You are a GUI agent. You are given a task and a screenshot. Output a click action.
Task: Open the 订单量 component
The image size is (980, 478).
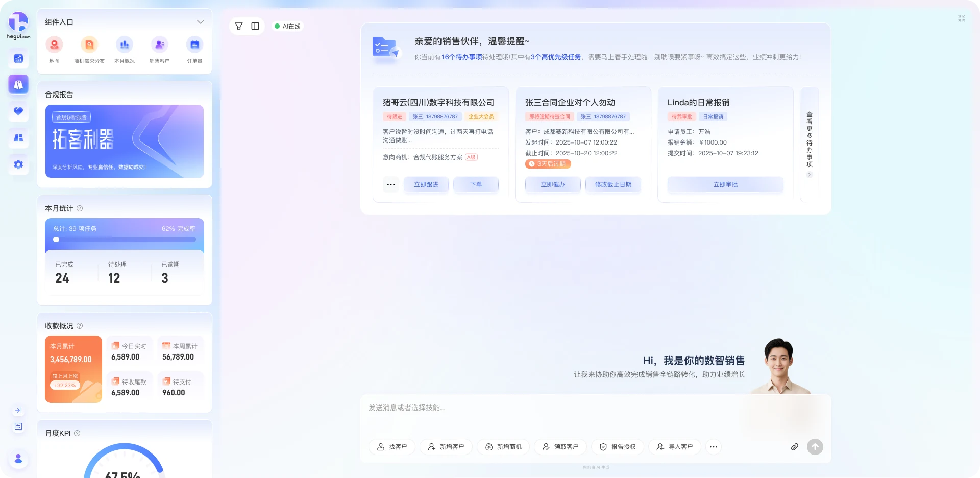click(x=194, y=50)
